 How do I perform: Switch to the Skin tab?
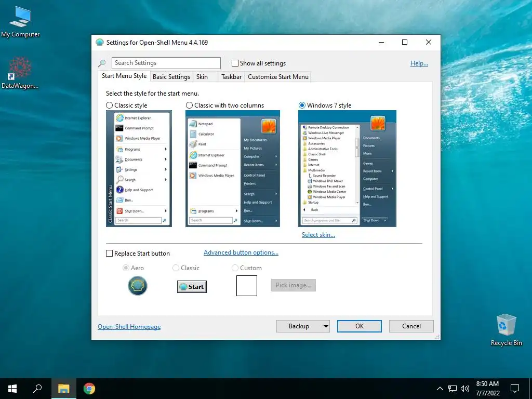(x=202, y=77)
